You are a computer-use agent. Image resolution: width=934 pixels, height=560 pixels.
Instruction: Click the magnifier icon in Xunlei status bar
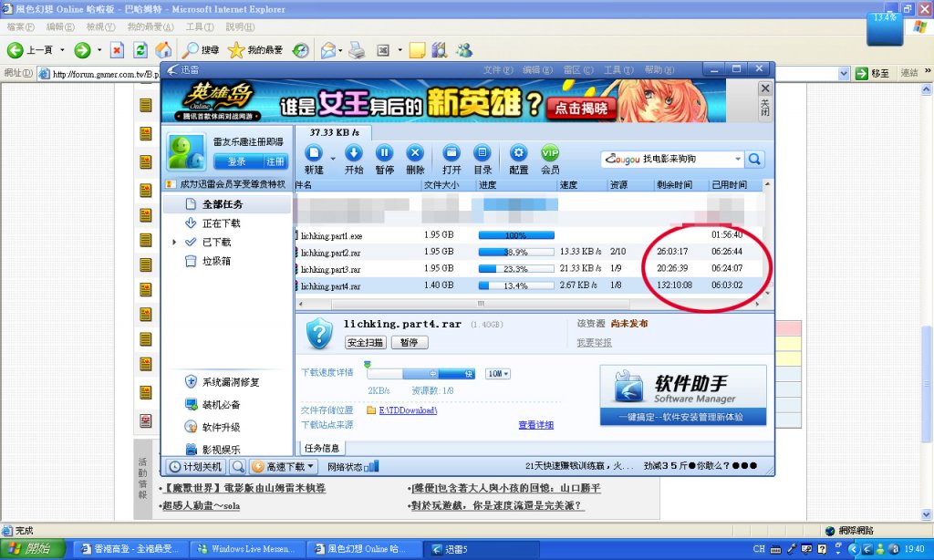pyautogui.click(x=238, y=466)
